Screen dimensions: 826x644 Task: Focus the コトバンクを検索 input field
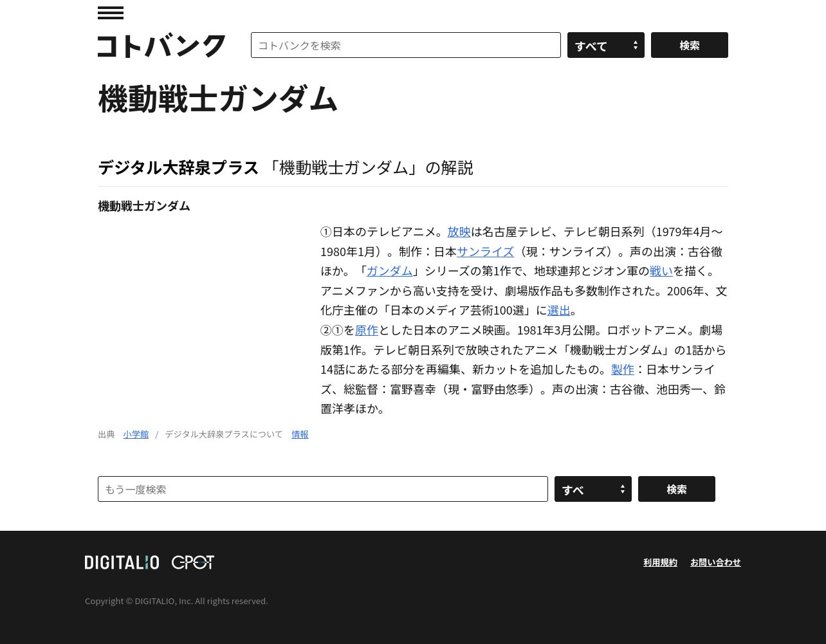[406, 45]
